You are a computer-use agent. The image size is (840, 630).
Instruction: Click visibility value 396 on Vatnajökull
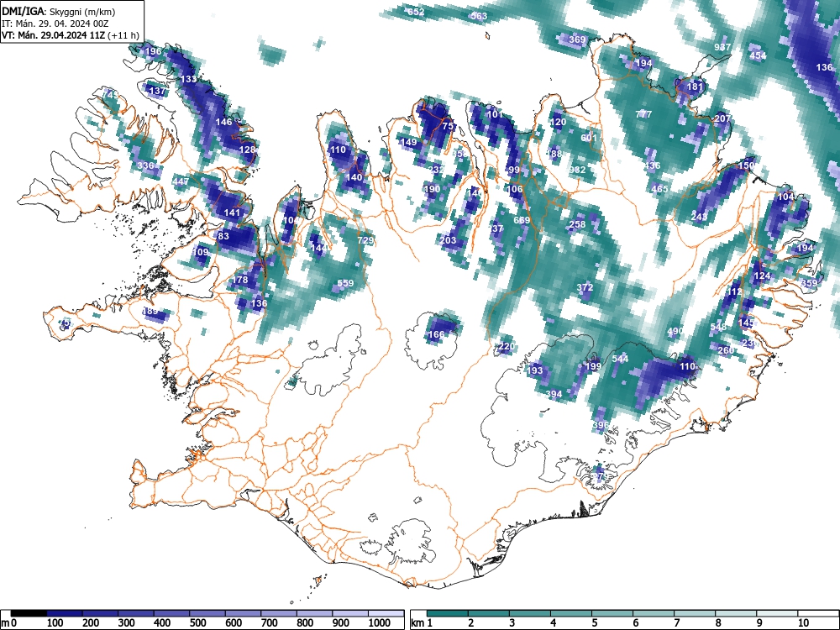point(601,425)
